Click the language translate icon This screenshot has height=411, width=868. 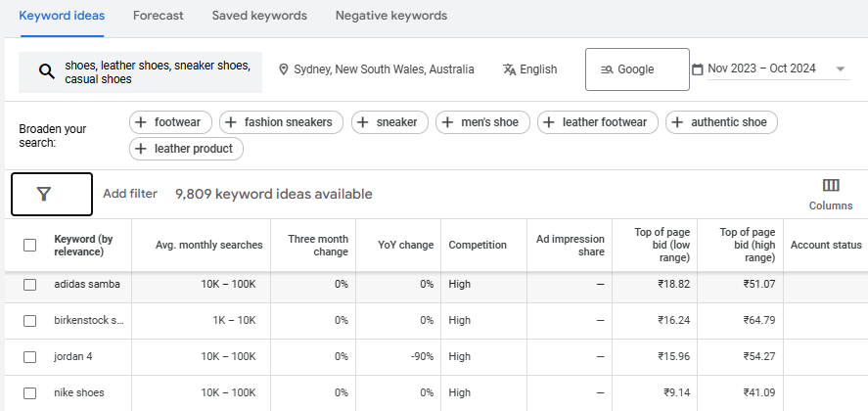[x=509, y=69]
